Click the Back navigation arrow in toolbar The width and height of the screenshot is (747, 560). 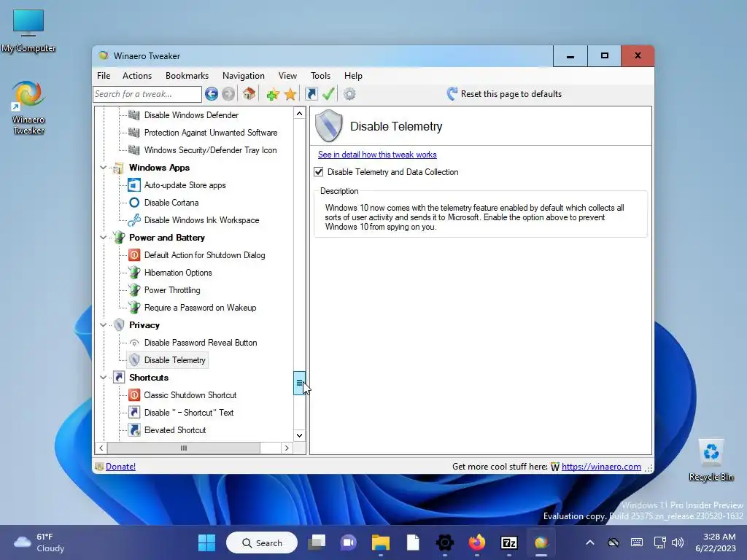pyautogui.click(x=212, y=94)
